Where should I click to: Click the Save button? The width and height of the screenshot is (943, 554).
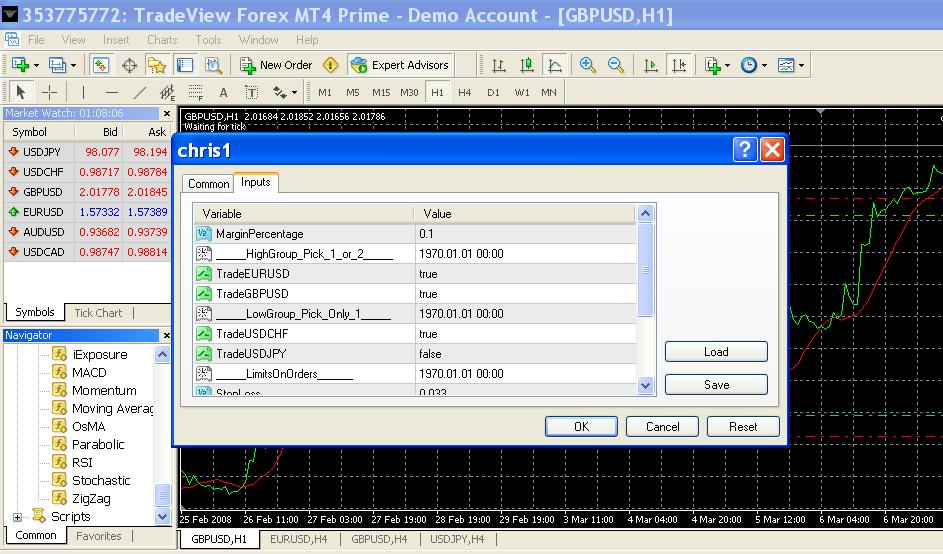[716, 384]
